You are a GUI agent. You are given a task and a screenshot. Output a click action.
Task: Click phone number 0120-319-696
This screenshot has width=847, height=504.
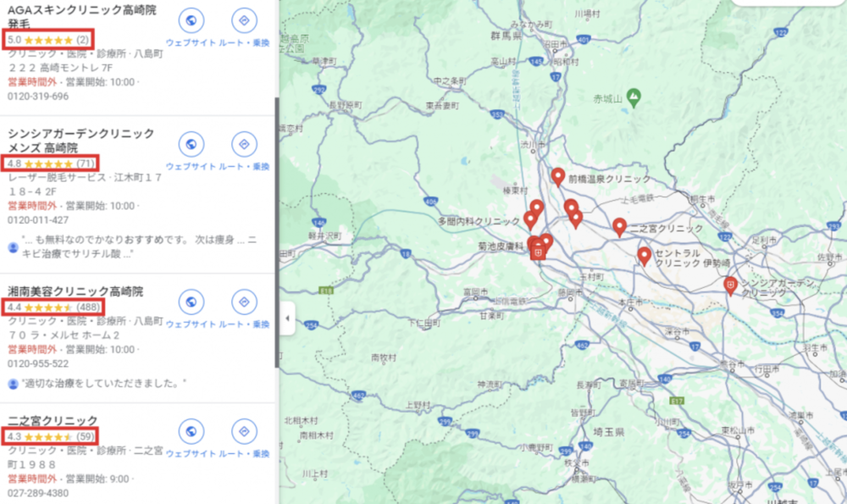tap(38, 97)
